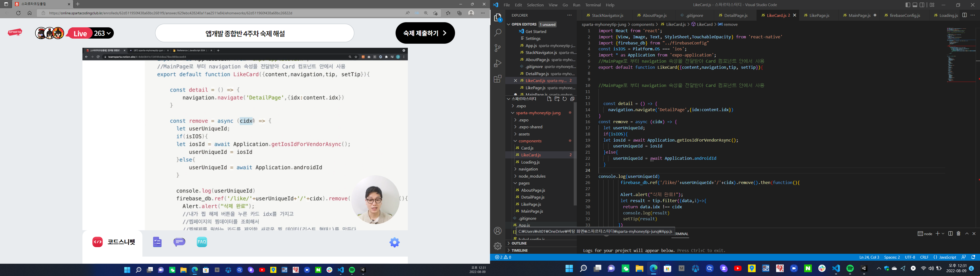Open Edge collections icon
The height and width of the screenshot is (276, 980).
pyautogui.click(x=460, y=13)
